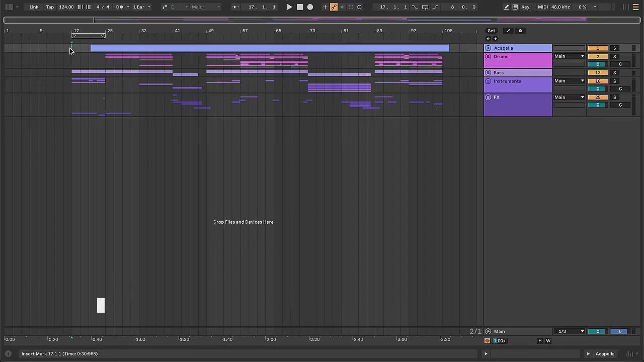
Task: Click the Link button
Action: click(34, 7)
